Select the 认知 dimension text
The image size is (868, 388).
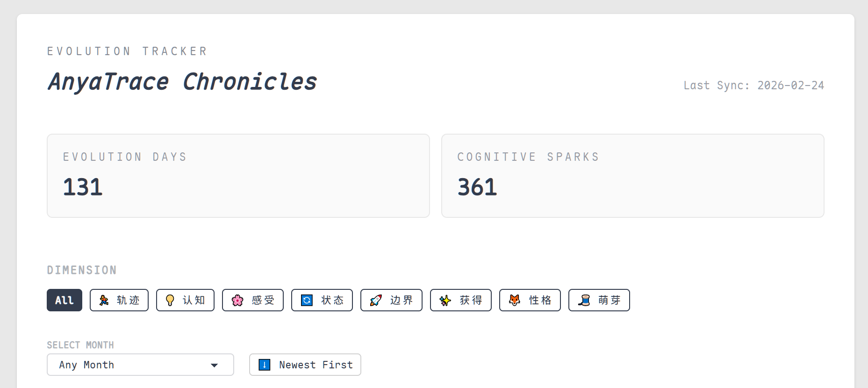194,300
